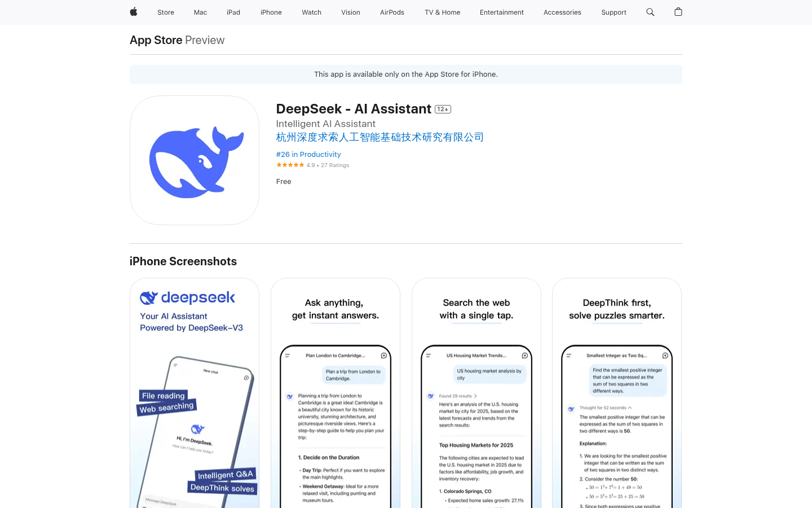Click the 12+ age rating badge
This screenshot has height=508, width=812.
coord(443,110)
